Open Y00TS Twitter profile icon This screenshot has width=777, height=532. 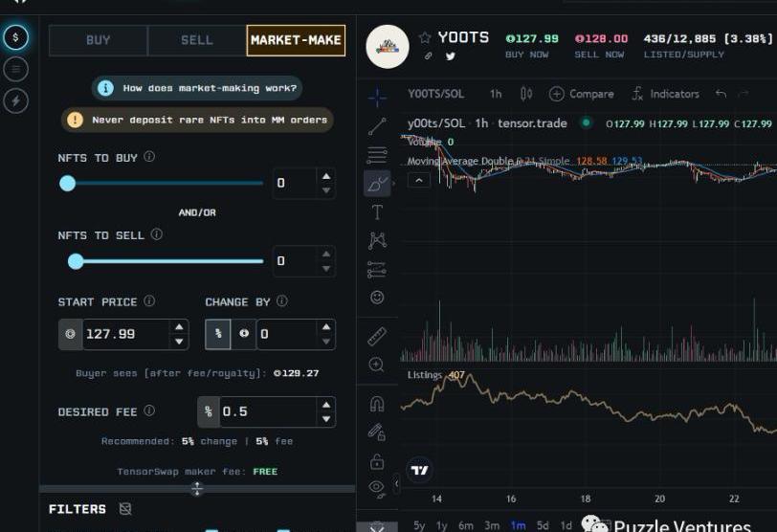(450, 56)
